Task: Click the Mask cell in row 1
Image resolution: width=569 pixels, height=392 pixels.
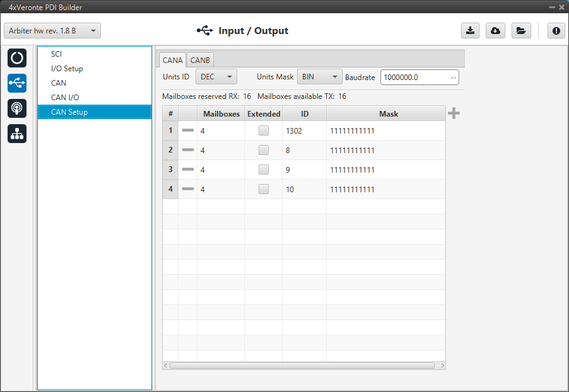Action: pos(386,130)
